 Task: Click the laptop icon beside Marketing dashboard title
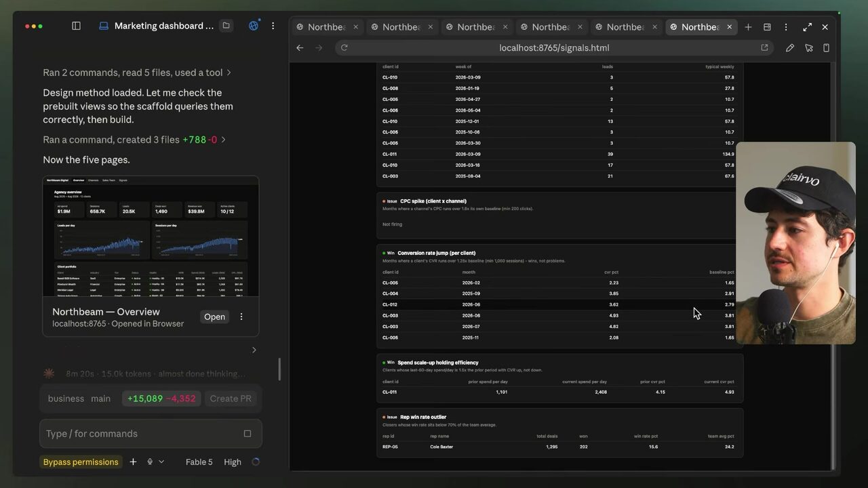104,26
